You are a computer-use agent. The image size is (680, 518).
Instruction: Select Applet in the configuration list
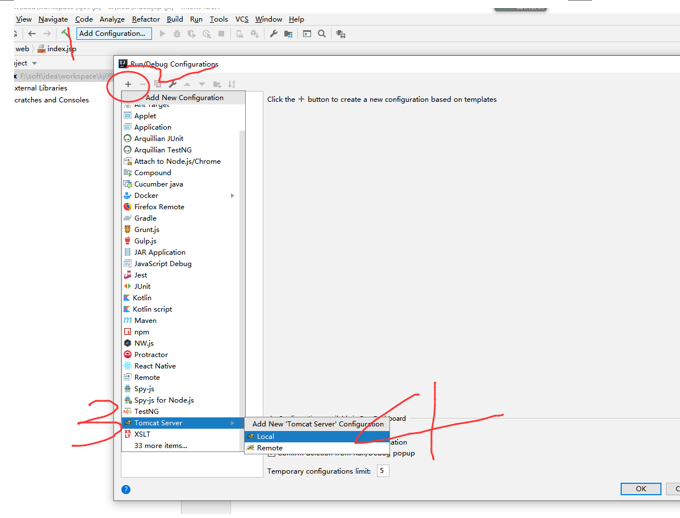[x=183, y=116]
